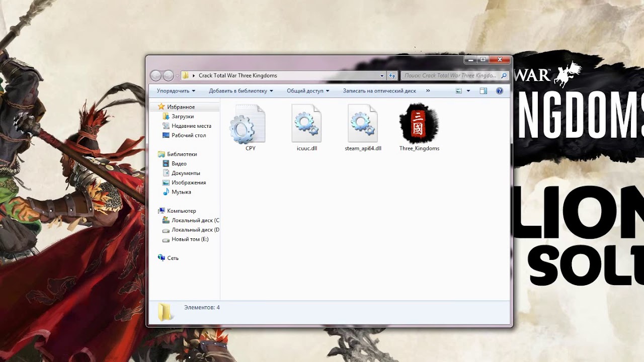Open the Добавить в библиотеку dropdown
This screenshot has width=644, height=362.
tap(241, 91)
